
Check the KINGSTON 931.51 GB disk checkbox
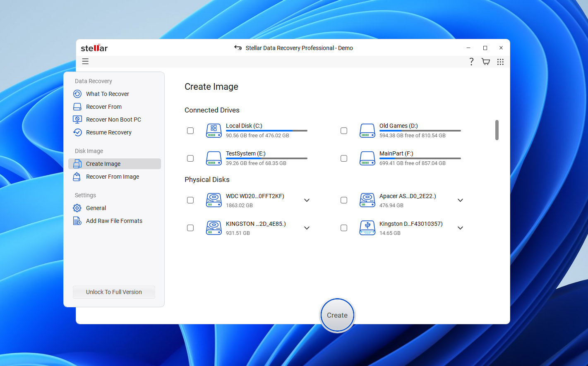tap(190, 228)
